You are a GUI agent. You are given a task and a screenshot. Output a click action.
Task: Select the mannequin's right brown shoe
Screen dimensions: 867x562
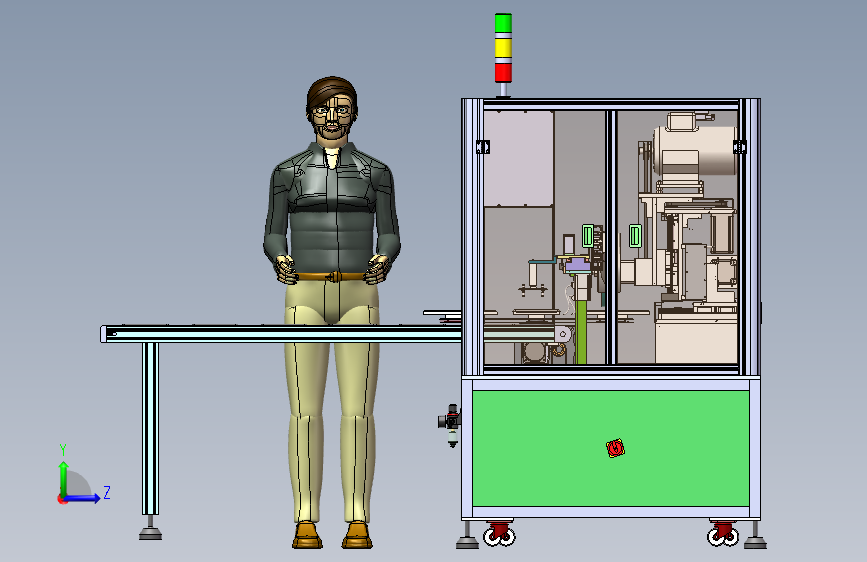(x=357, y=535)
